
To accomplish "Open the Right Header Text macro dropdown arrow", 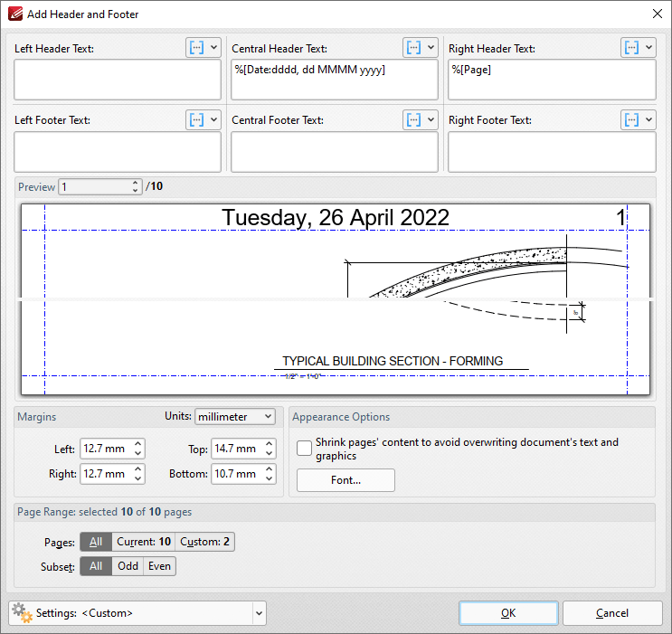I will [648, 48].
